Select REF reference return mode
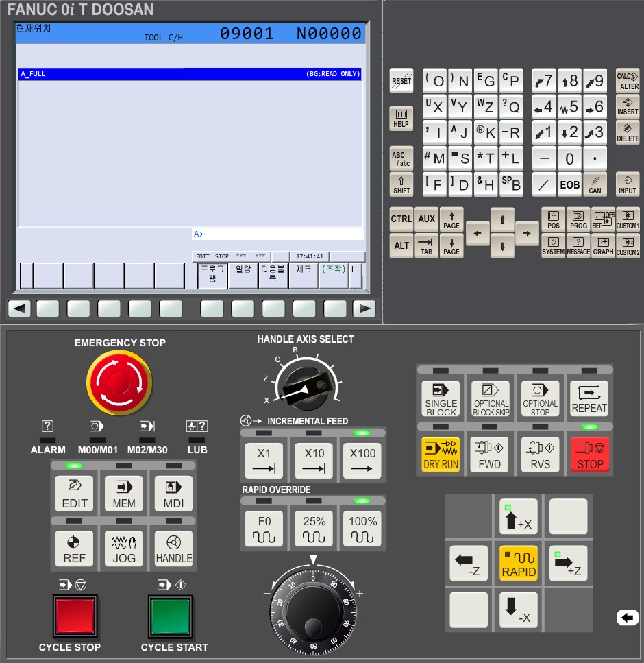The width and height of the screenshot is (644, 663). (75, 549)
